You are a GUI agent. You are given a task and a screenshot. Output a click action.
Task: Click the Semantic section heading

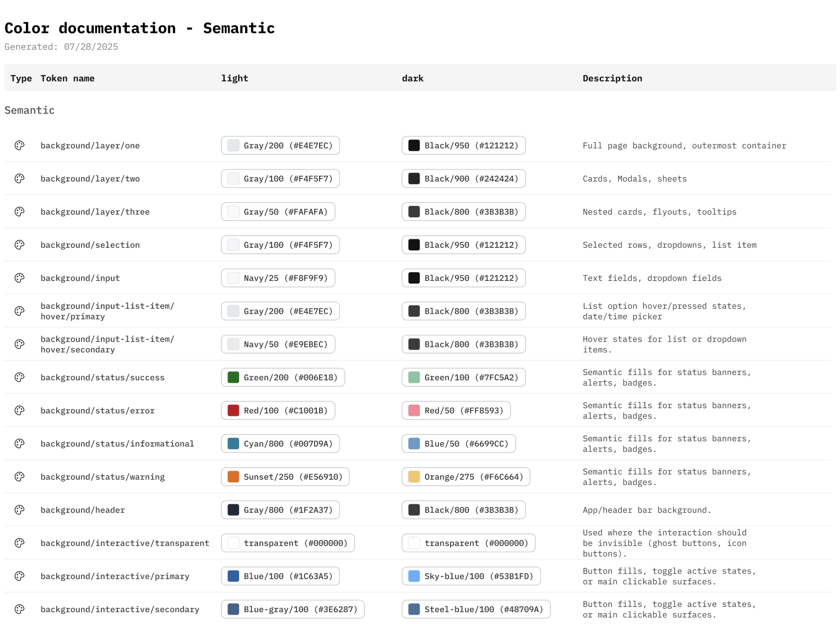(30, 110)
